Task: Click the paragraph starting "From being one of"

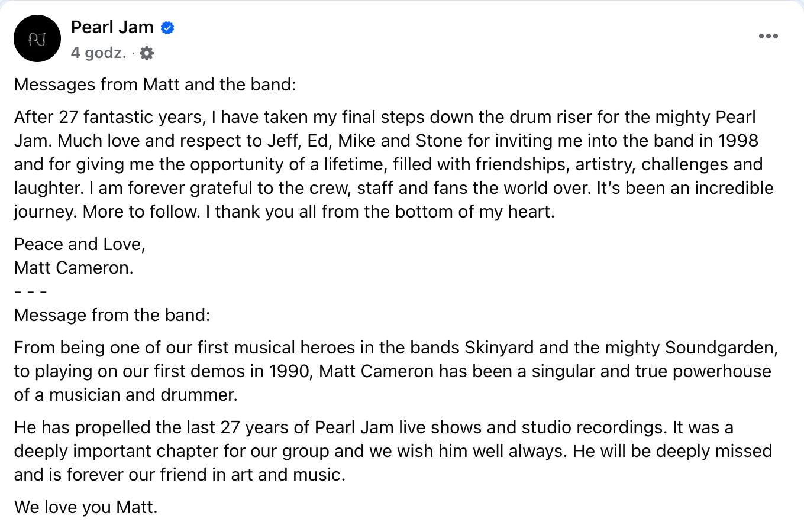Action: click(390, 371)
